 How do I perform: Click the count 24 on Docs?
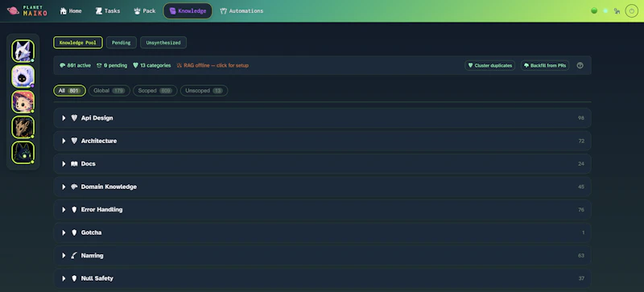[581, 164]
